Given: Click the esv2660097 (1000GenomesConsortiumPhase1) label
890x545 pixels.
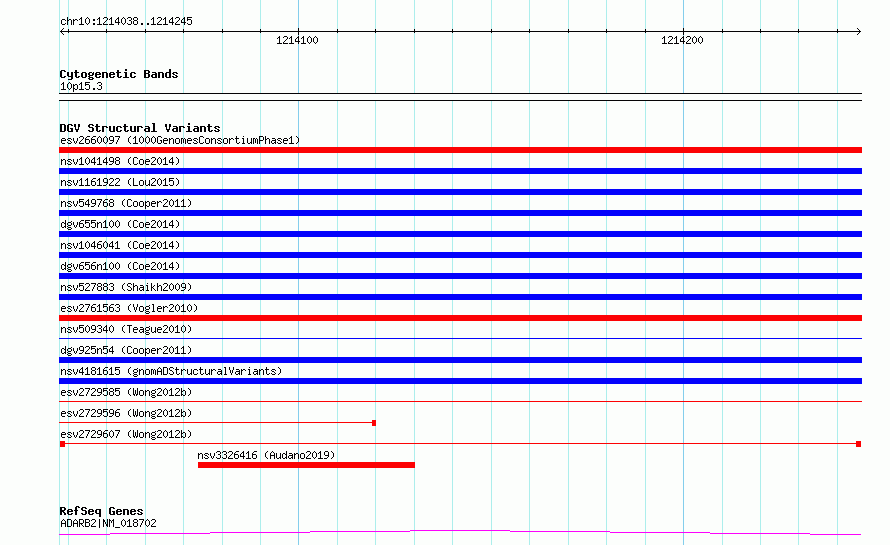Looking at the screenshot, I should click(x=180, y=140).
